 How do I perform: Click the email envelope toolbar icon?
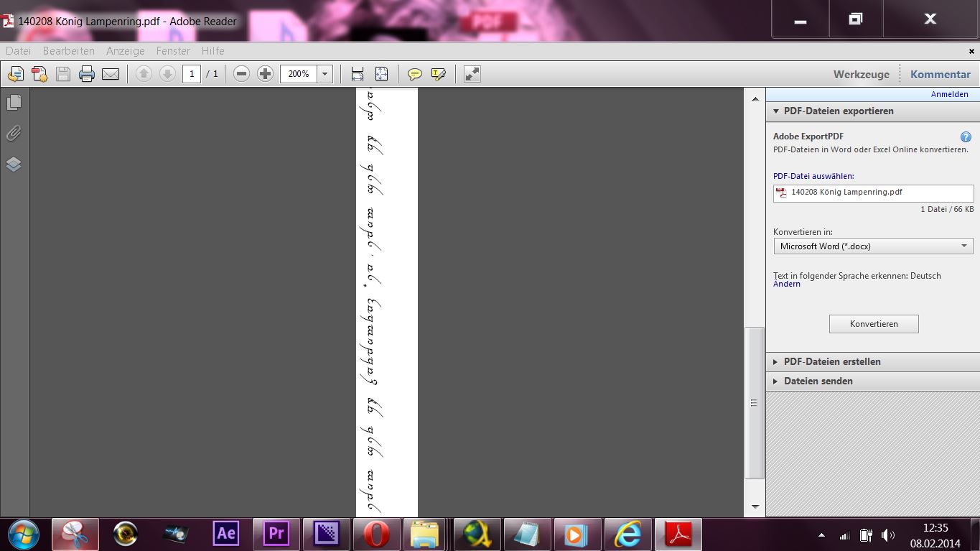pyautogui.click(x=111, y=74)
